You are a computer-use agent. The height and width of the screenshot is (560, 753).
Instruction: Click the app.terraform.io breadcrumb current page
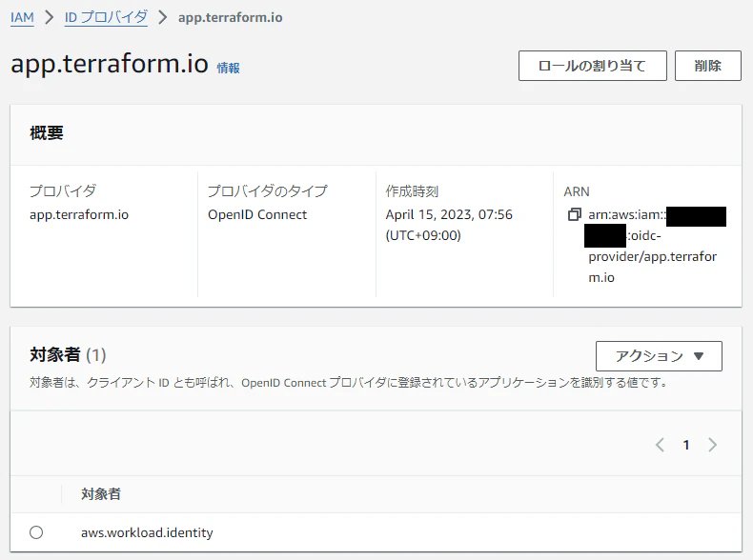tap(231, 17)
